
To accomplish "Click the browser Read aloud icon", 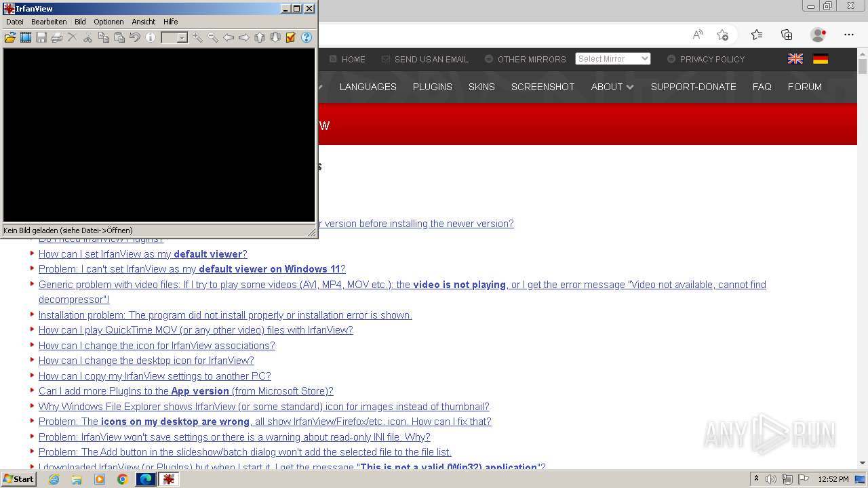I will (698, 35).
